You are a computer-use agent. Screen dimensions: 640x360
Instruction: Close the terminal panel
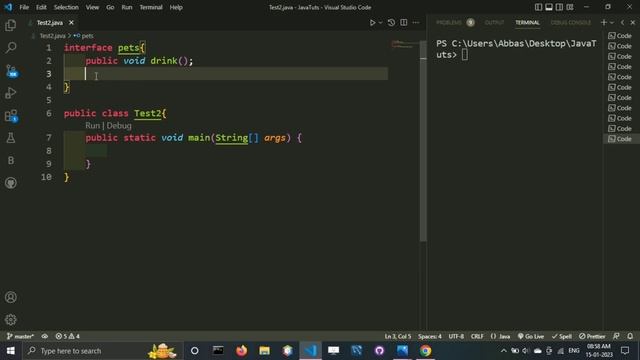click(633, 22)
